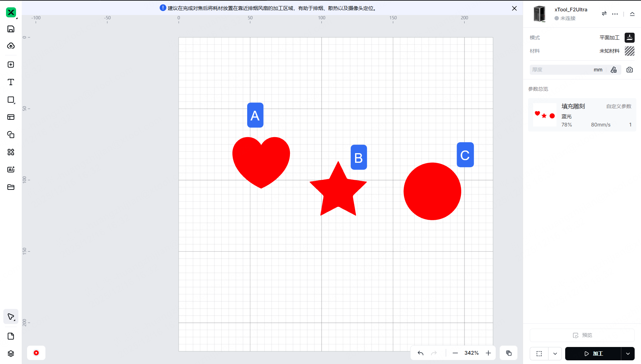Toggle the red record button

(36, 353)
